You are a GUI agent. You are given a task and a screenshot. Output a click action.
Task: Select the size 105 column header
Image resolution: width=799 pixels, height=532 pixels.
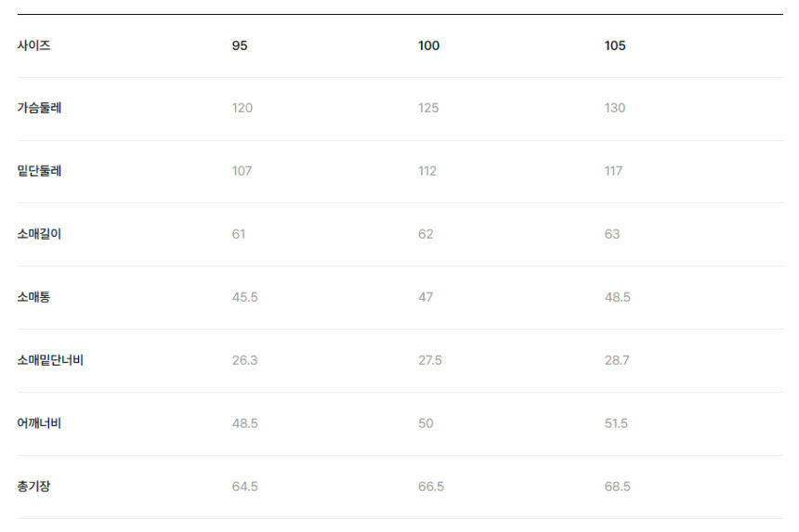pos(615,45)
